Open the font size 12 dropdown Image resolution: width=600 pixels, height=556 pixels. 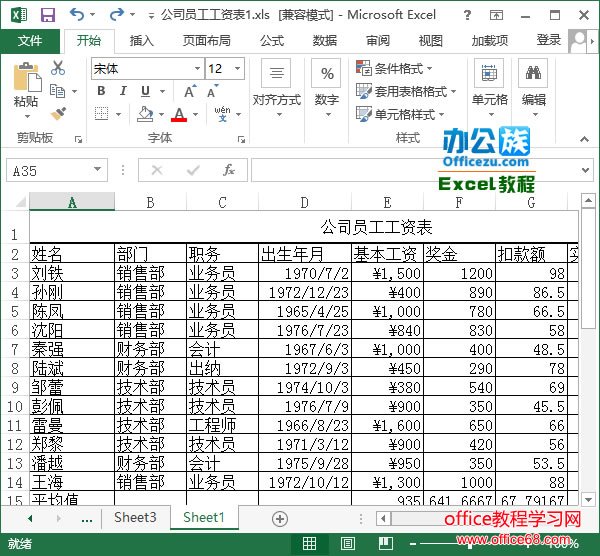[x=237, y=68]
